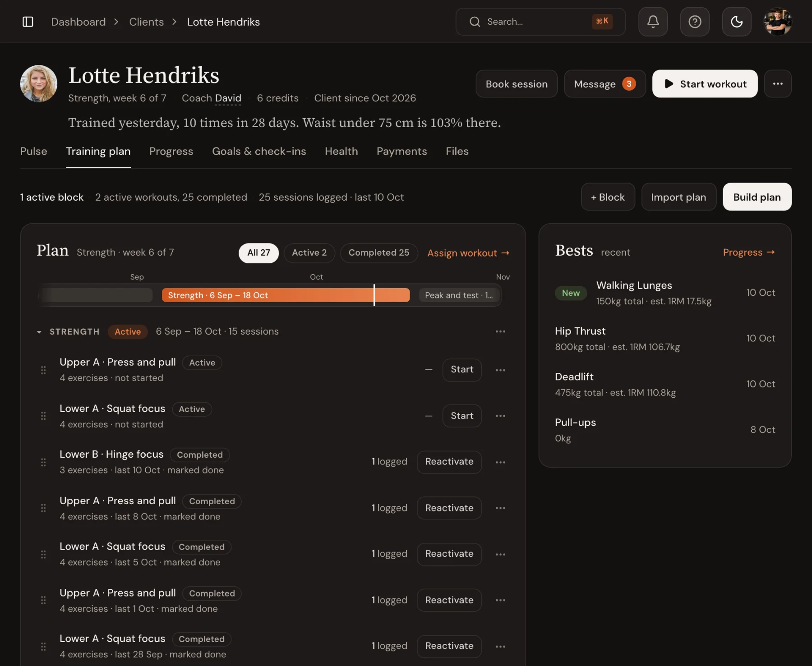Toggle the sidebar panel icon

point(28,22)
